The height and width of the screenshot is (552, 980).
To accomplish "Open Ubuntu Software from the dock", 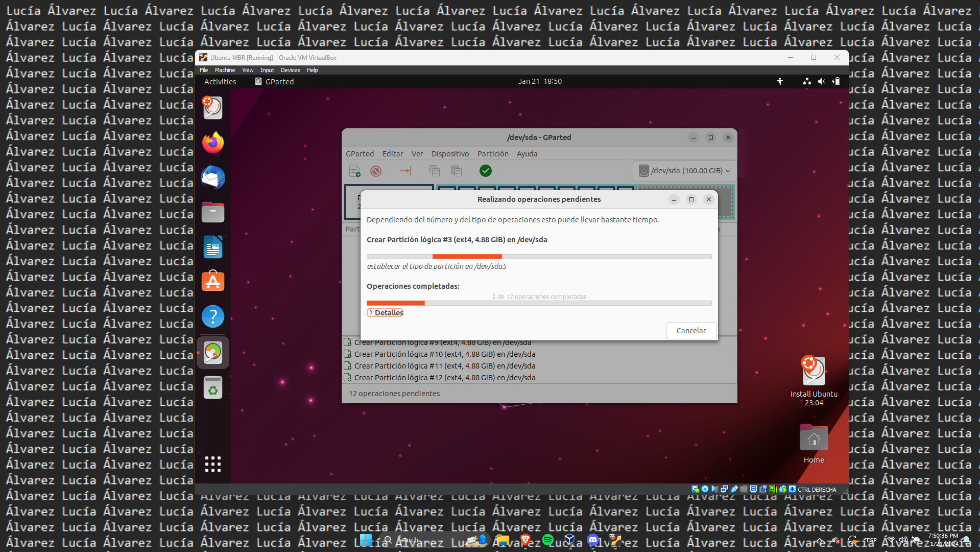I will pyautogui.click(x=213, y=282).
